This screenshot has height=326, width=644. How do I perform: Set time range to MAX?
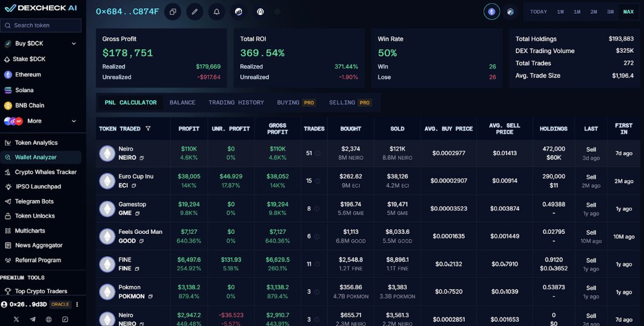(x=628, y=12)
